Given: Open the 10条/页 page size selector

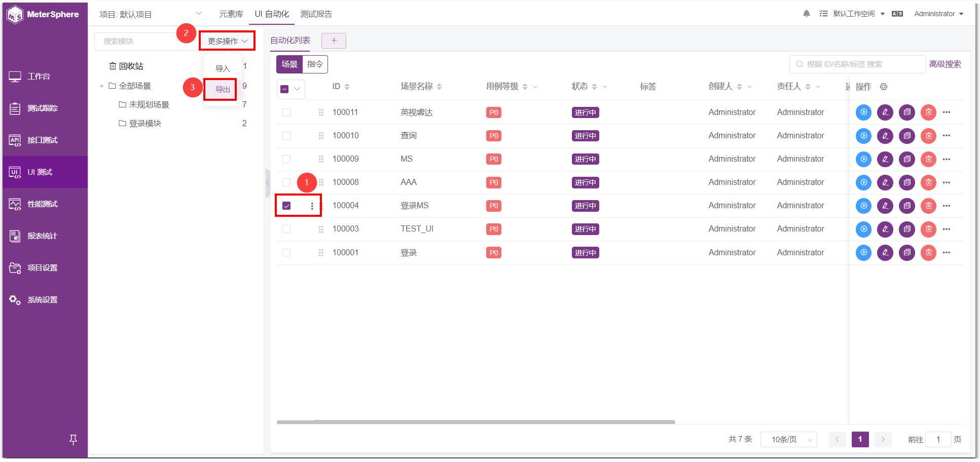Looking at the screenshot, I should tap(789, 440).
